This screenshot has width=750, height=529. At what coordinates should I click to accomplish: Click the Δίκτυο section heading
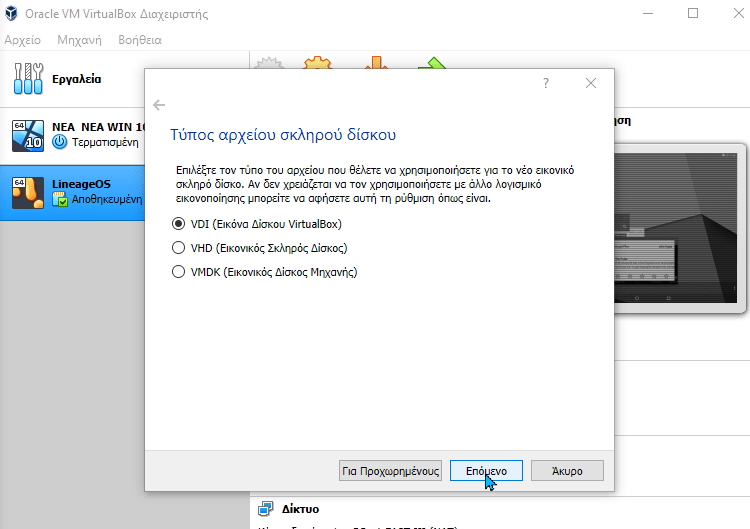(300, 509)
